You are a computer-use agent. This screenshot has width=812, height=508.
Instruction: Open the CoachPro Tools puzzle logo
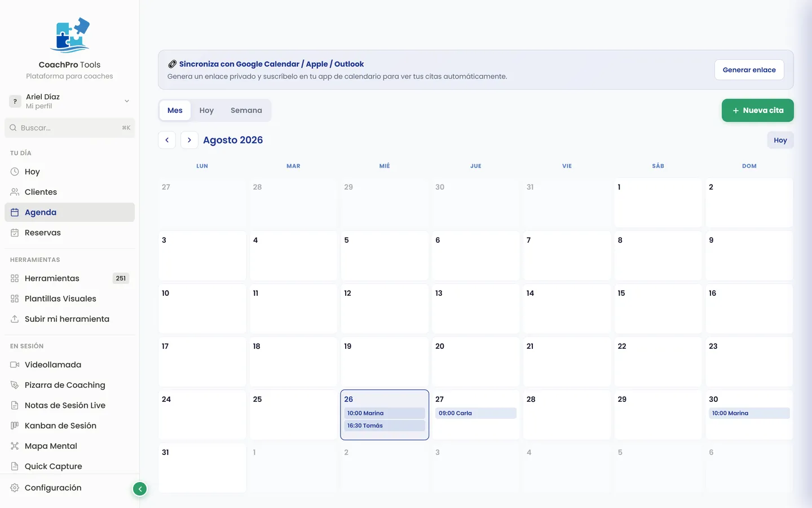click(x=70, y=35)
